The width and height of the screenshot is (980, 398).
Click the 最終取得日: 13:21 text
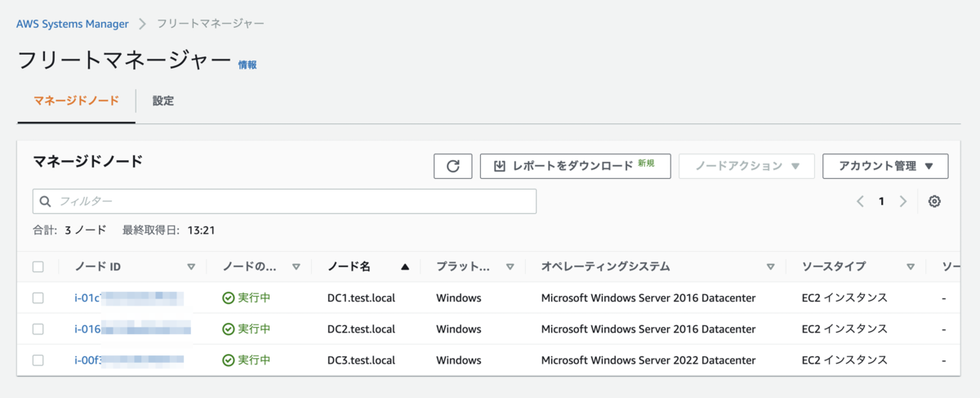(x=168, y=230)
